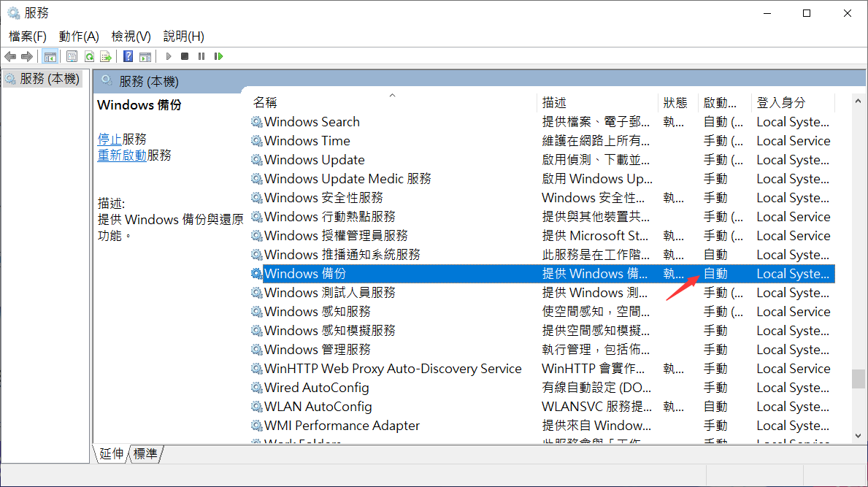Open the 動作(A) menu
Viewport: 868px width, 487px height.
coord(79,37)
